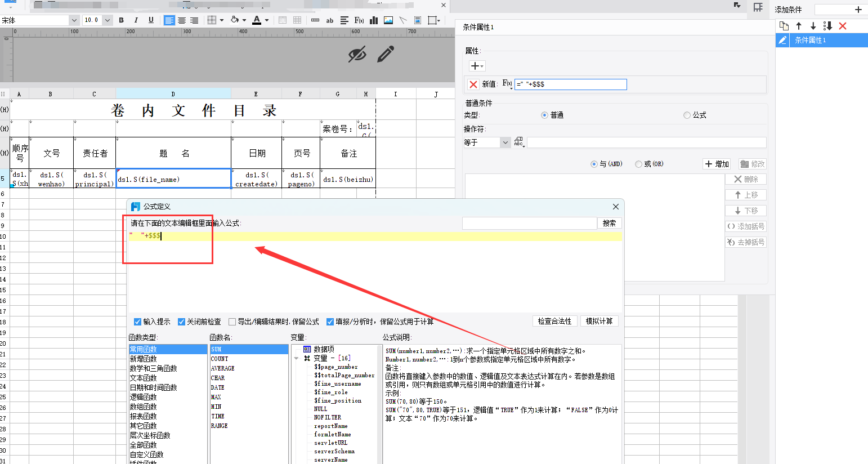Select 日期和时间函数 function category

[168, 388]
